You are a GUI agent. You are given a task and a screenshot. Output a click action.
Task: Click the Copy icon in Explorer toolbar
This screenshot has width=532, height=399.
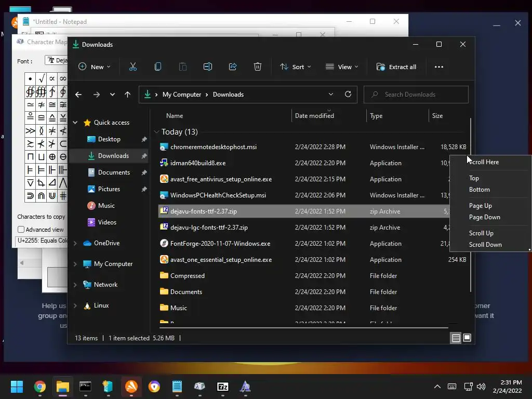(158, 67)
